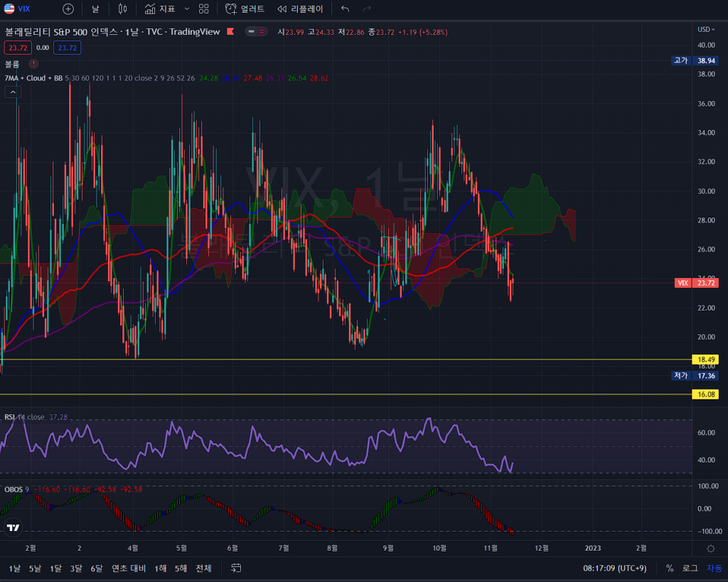The width and height of the screenshot is (728, 582).
Task: Open the 지표 indicators button
Action: 160,9
